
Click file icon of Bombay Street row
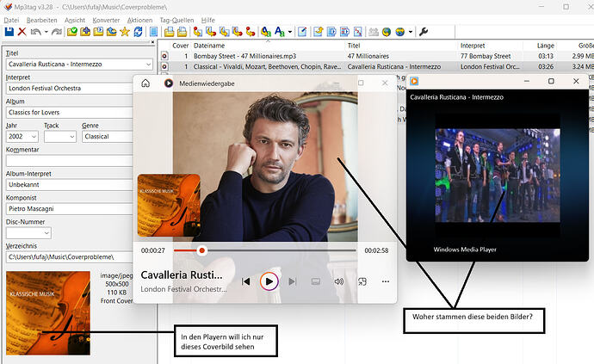(x=164, y=56)
